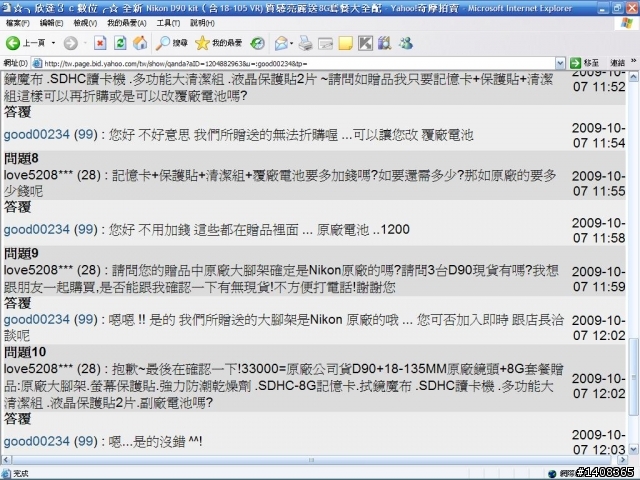Viewport: 640px width, 480px height.
Task: Open the Forward button history dropdown arrow
Action: pos(85,43)
